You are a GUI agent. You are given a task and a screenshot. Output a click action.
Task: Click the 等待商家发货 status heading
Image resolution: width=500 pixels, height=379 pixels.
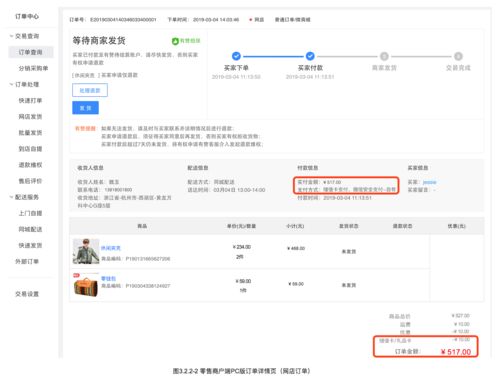(x=99, y=41)
